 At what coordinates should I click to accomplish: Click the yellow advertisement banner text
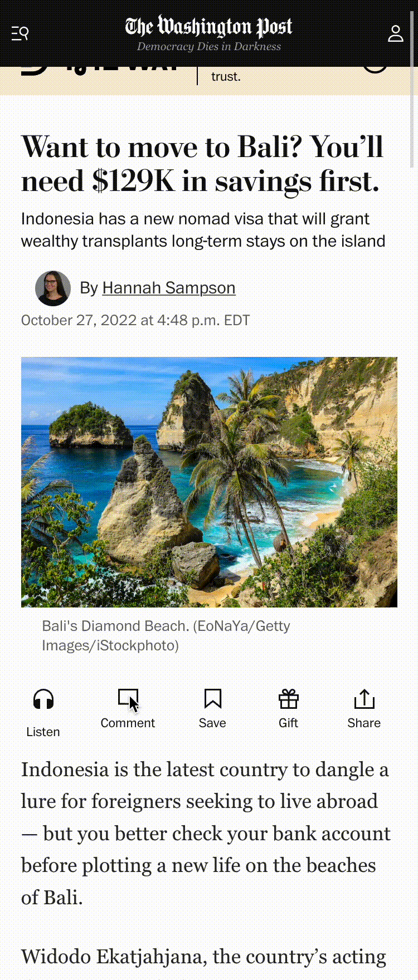226,76
